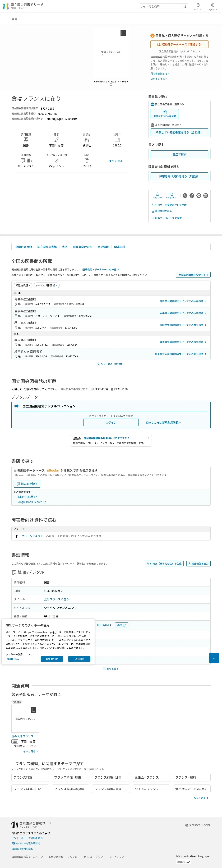Click the フランス料理--歴史 theme tag
The image size is (222, 868).
tap(71, 777)
